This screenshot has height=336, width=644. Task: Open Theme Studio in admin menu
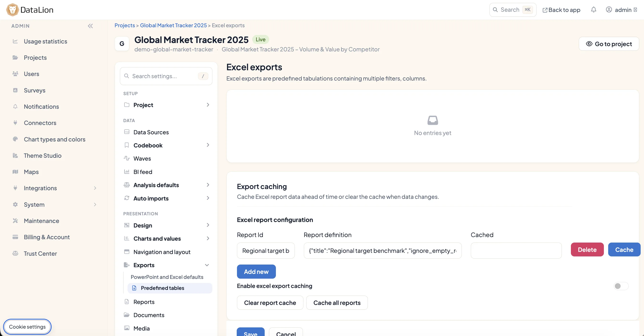(43, 155)
